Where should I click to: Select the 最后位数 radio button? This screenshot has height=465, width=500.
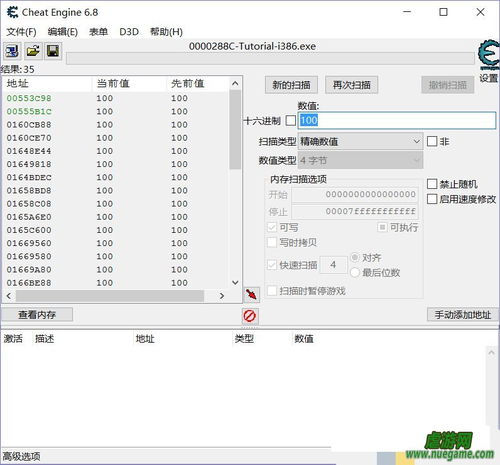point(355,273)
